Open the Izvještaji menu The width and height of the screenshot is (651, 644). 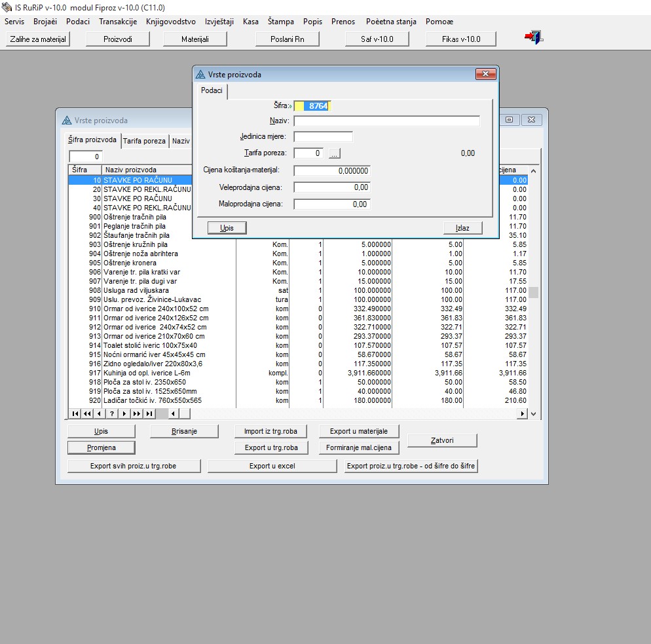pyautogui.click(x=219, y=22)
